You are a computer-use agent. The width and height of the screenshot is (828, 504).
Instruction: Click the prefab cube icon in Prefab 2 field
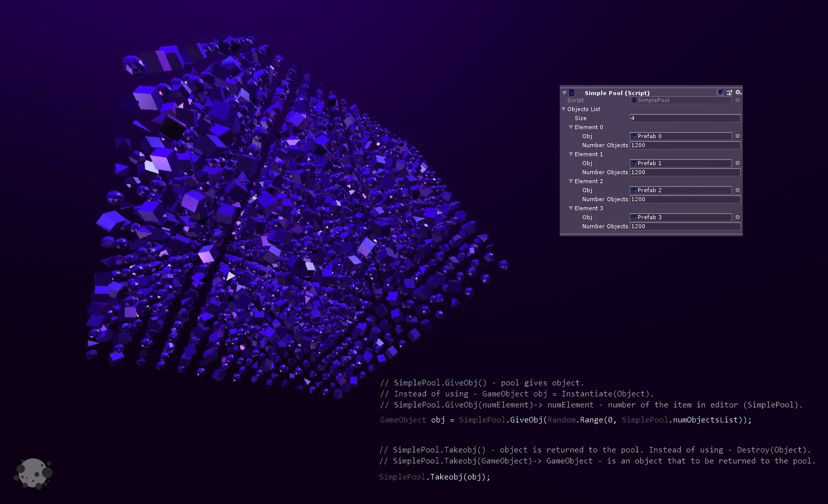(634, 190)
